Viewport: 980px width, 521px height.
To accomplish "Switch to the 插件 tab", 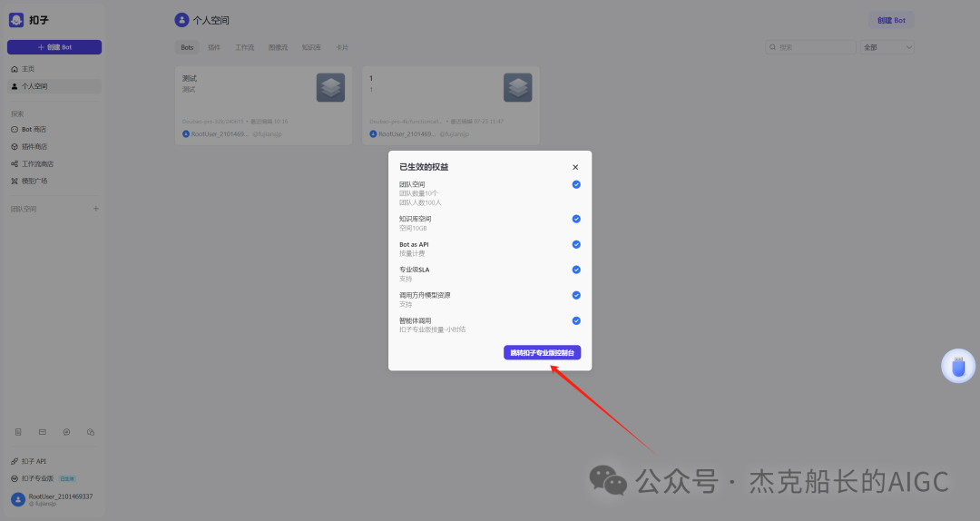I will tap(214, 47).
